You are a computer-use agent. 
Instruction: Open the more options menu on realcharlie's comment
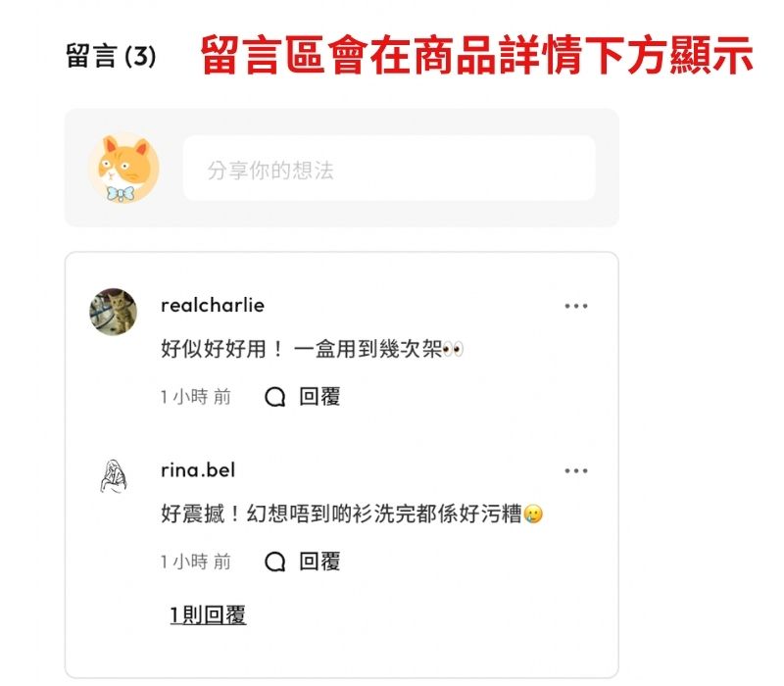[x=576, y=306]
